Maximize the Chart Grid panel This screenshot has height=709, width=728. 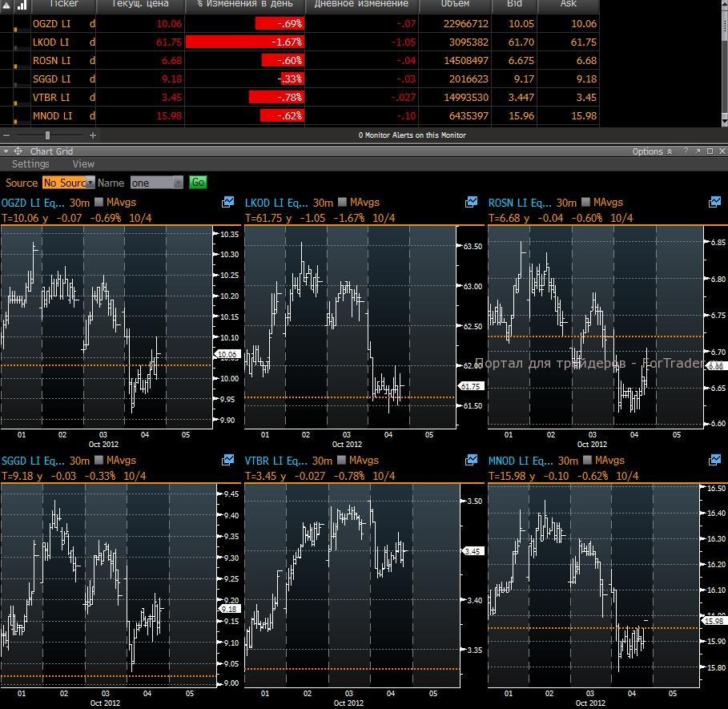tap(710, 151)
